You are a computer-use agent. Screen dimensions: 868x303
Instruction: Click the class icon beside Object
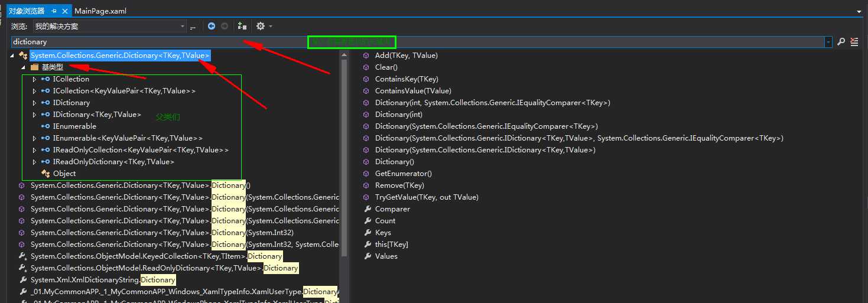(45, 173)
